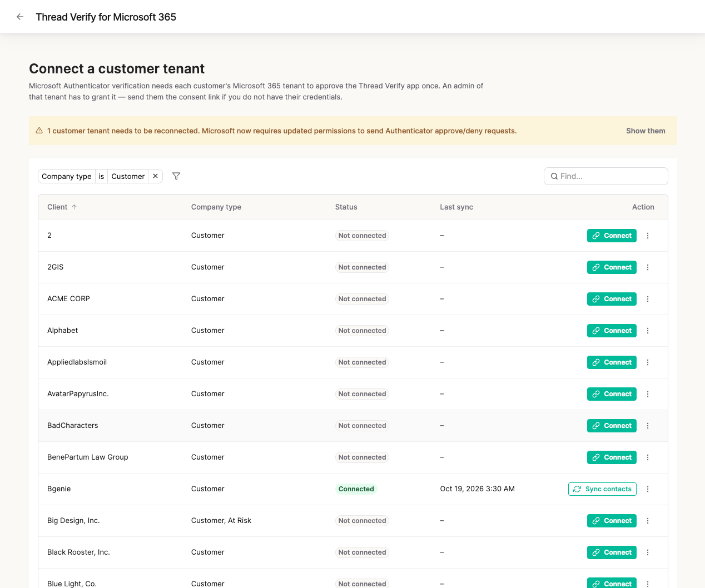Screen dimensions: 705x588
Task: Open row options for Black Rooster, Inc.
Action: click(x=648, y=552)
